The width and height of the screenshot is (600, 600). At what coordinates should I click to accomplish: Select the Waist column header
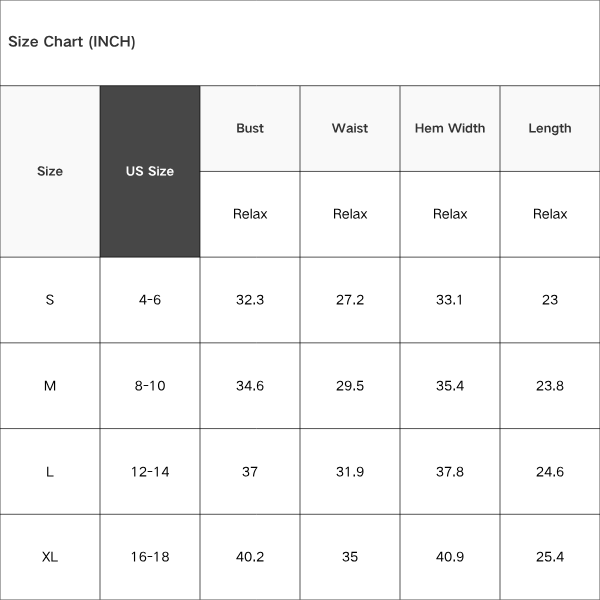click(350, 128)
